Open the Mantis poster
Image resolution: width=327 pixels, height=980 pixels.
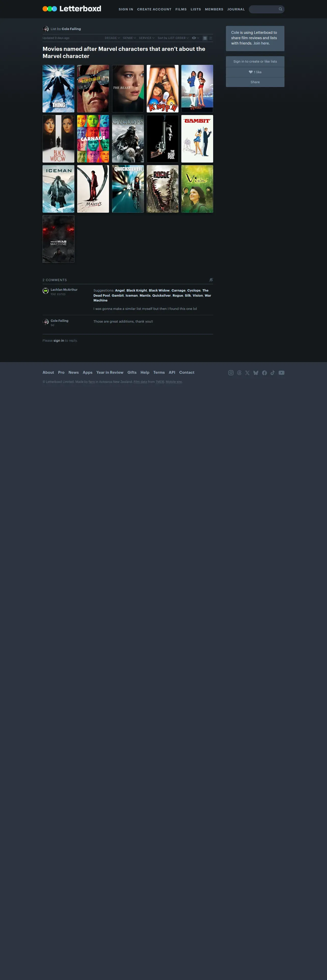click(x=93, y=189)
